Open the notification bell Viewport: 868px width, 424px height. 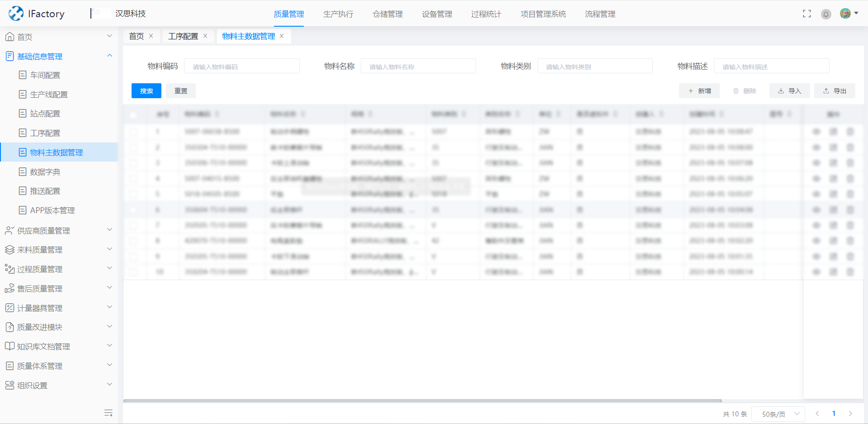826,14
